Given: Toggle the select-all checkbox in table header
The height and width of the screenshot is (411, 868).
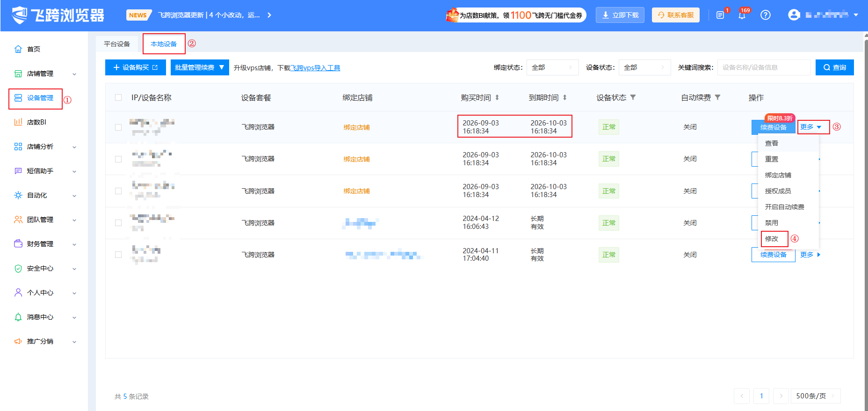Looking at the screenshot, I should tap(118, 97).
